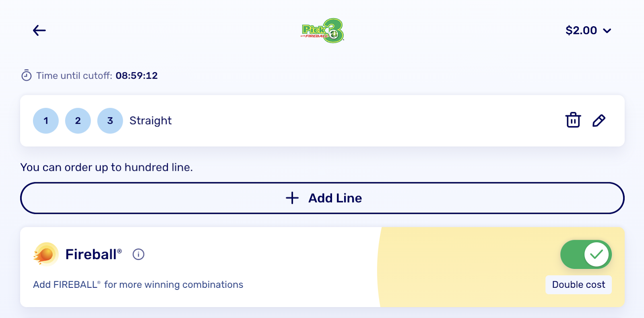Viewport: 644px width, 318px height.
Task: Expand the chevron next to $2.00
Action: (607, 31)
